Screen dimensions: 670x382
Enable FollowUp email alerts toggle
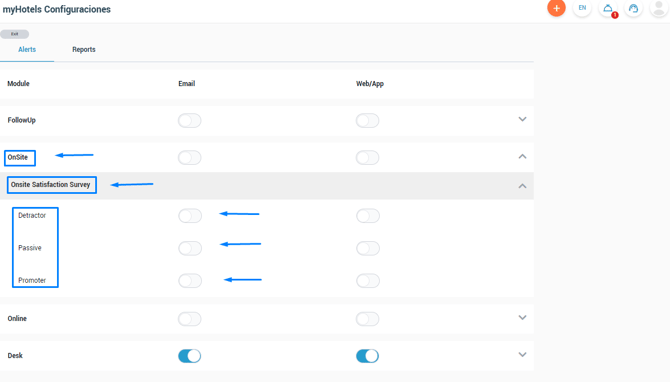click(190, 120)
